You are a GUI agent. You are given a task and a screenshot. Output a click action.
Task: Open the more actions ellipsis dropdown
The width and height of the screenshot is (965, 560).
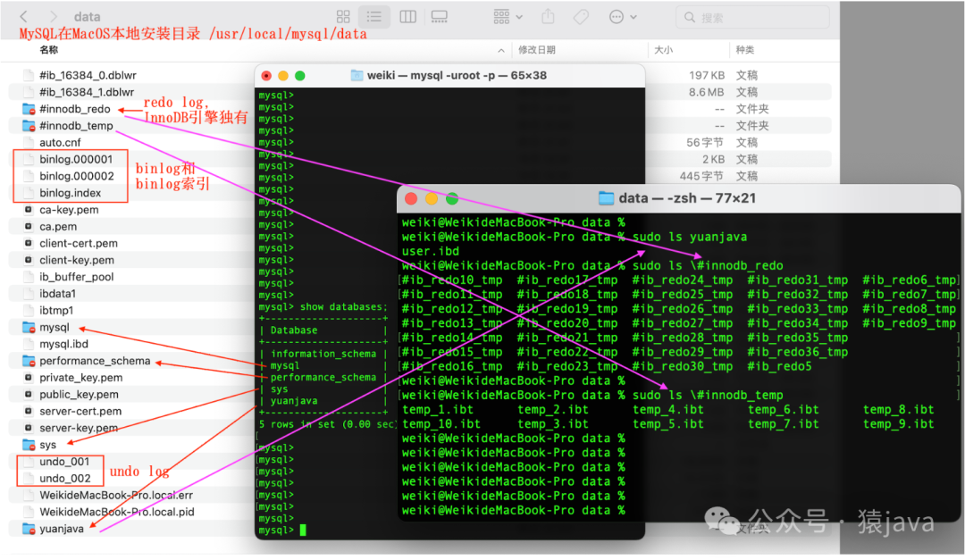point(623,17)
